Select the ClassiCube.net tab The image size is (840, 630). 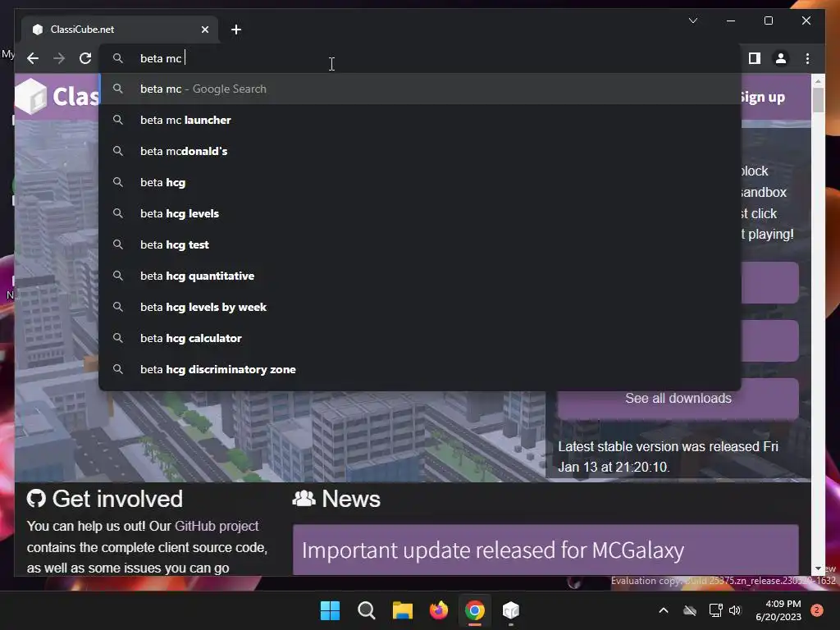coord(120,30)
